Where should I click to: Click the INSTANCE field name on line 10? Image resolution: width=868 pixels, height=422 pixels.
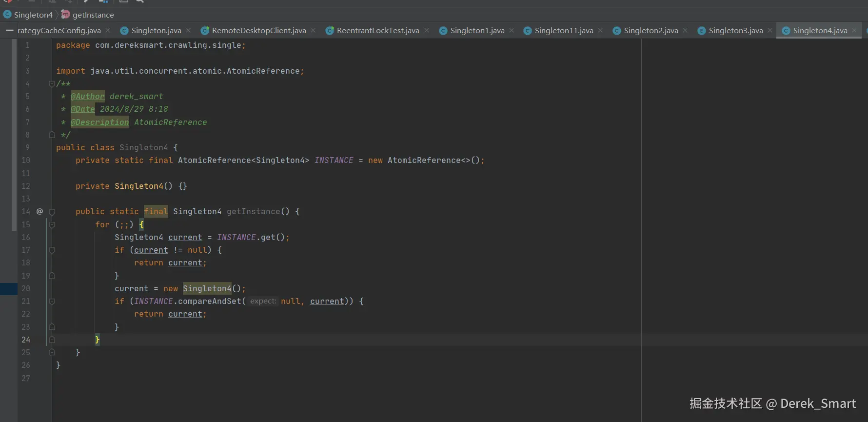[334, 160]
